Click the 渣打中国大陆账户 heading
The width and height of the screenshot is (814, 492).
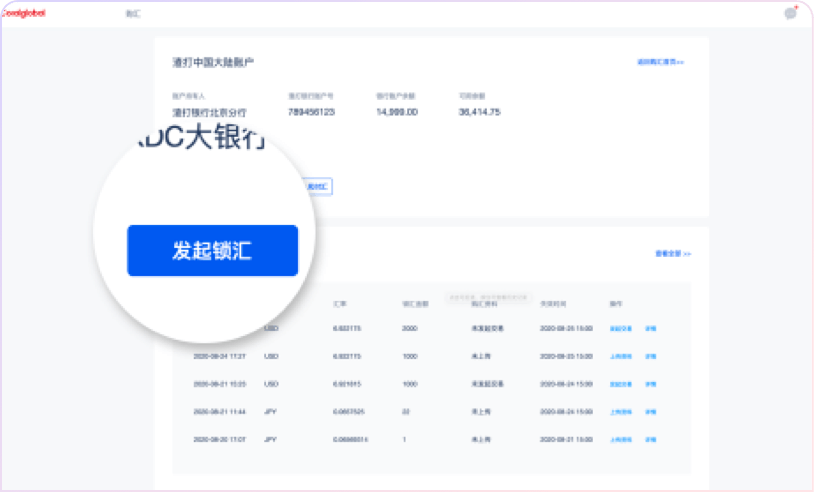213,62
